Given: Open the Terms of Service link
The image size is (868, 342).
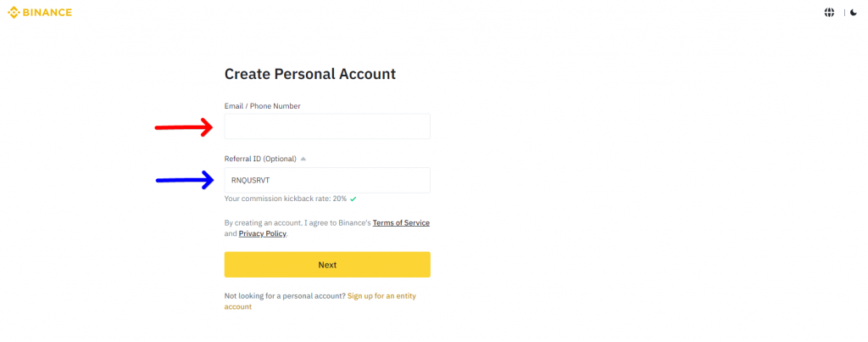Looking at the screenshot, I should pos(401,222).
